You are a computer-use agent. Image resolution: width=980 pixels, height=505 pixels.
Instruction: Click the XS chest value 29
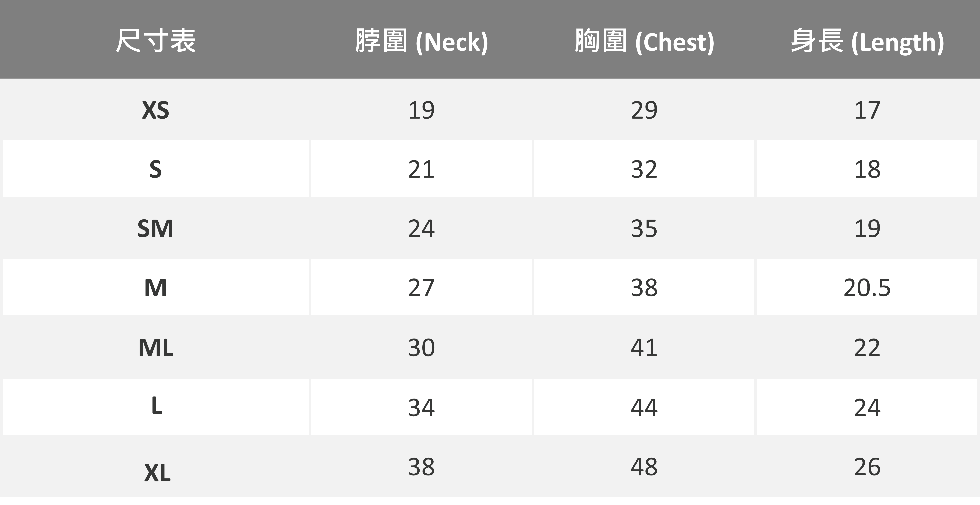point(644,110)
